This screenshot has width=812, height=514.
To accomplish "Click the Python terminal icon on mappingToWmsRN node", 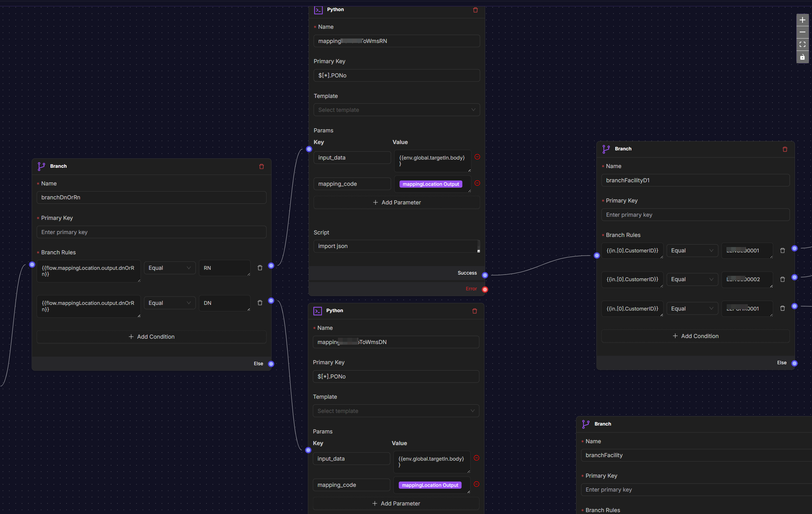I will click(x=318, y=10).
